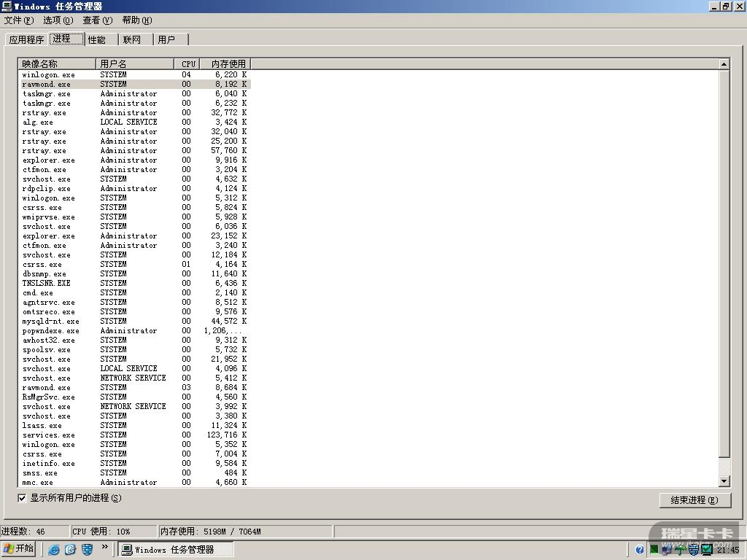The width and height of the screenshot is (747, 560).
Task: Select the popwndexe.exe process row
Action: [x=134, y=330]
